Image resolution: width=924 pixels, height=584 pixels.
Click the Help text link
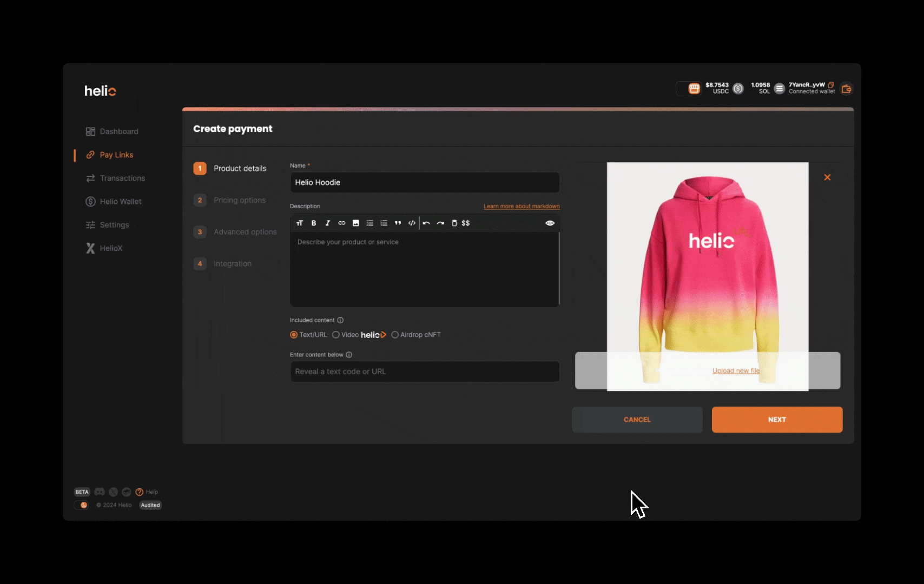[x=152, y=492]
